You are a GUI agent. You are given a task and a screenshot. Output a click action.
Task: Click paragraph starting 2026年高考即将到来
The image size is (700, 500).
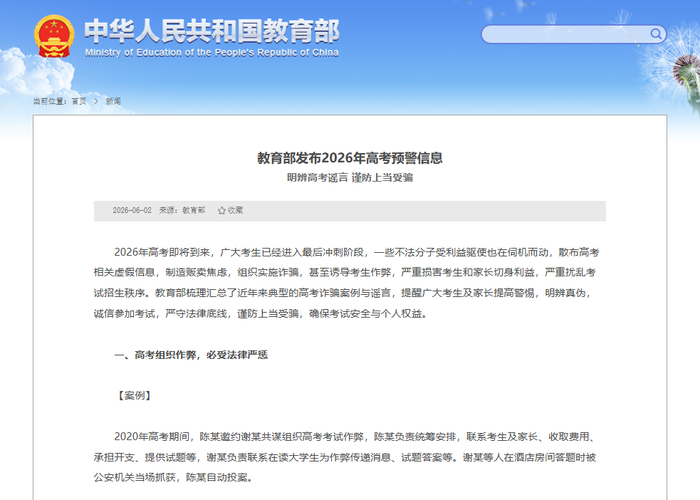[346, 283]
